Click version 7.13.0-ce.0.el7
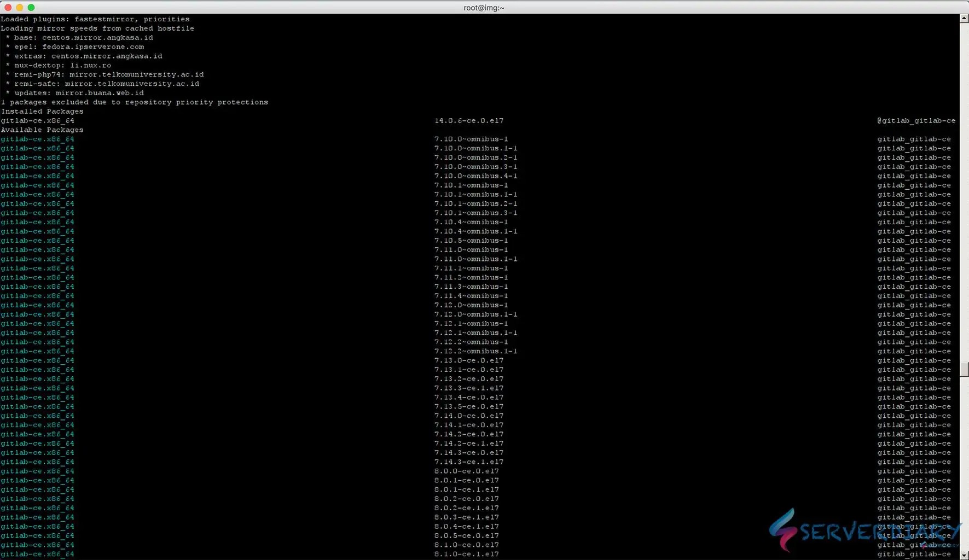The width and height of the screenshot is (969, 560). point(469,361)
